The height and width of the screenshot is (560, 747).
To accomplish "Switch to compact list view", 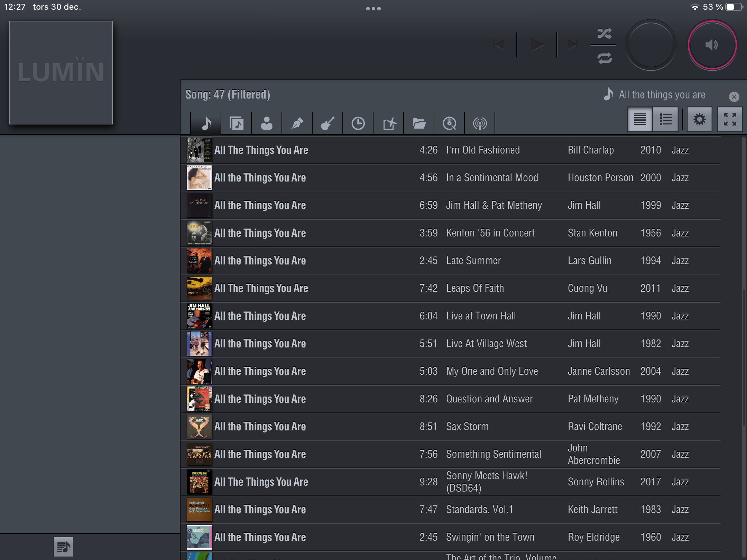I will 640,119.
